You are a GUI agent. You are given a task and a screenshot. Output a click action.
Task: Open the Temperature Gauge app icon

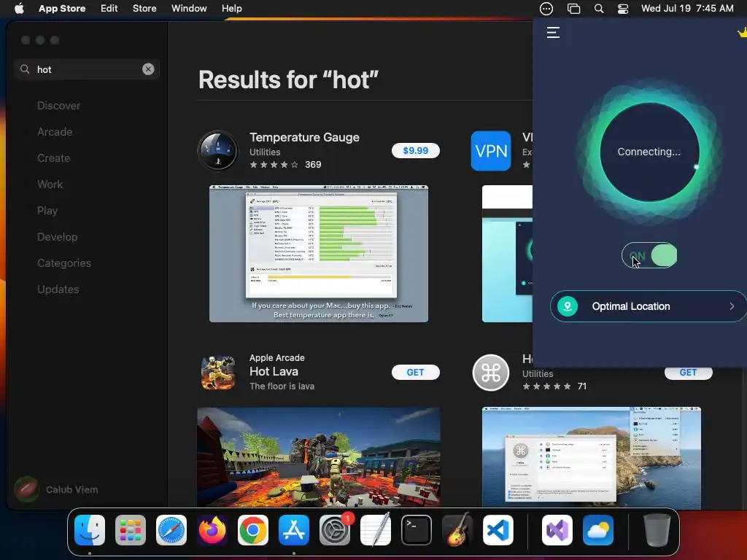point(217,150)
